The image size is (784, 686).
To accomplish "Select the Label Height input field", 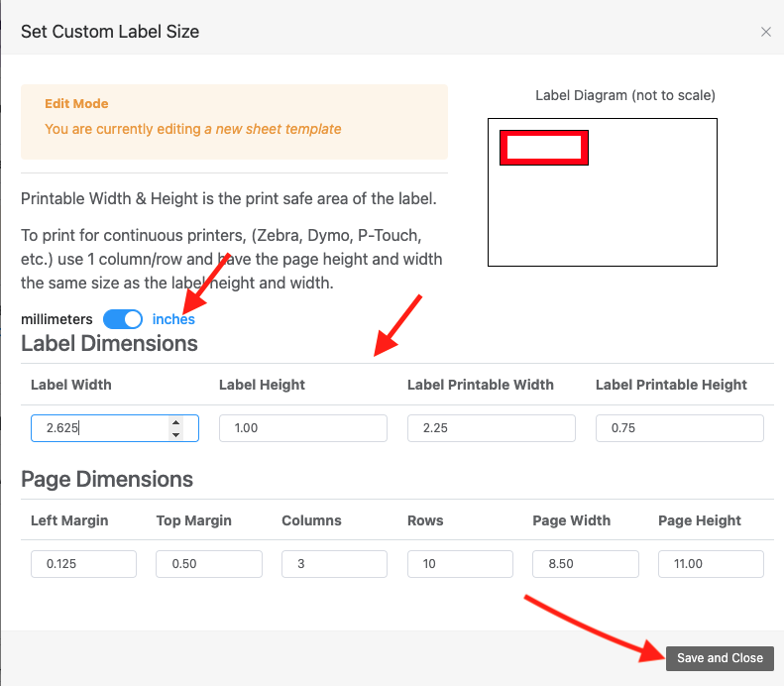I will coord(302,428).
